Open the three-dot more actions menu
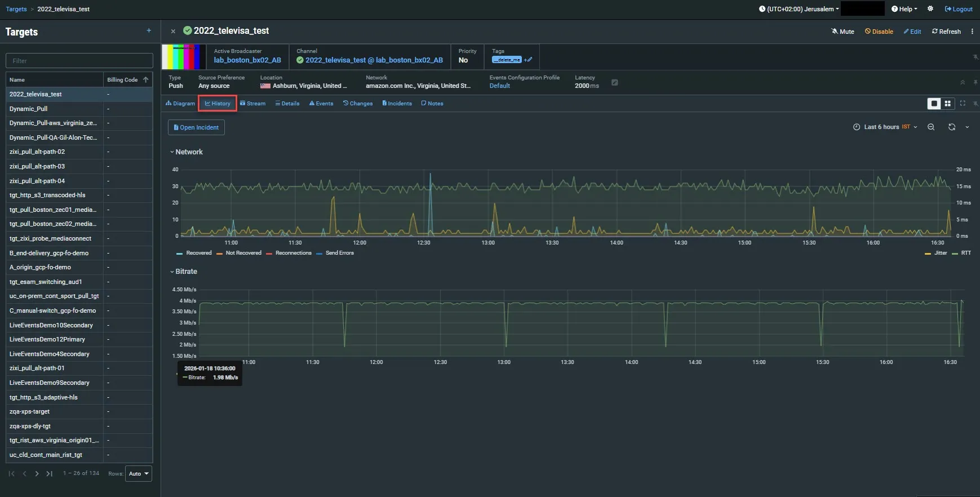The height and width of the screenshot is (497, 980). pyautogui.click(x=972, y=32)
